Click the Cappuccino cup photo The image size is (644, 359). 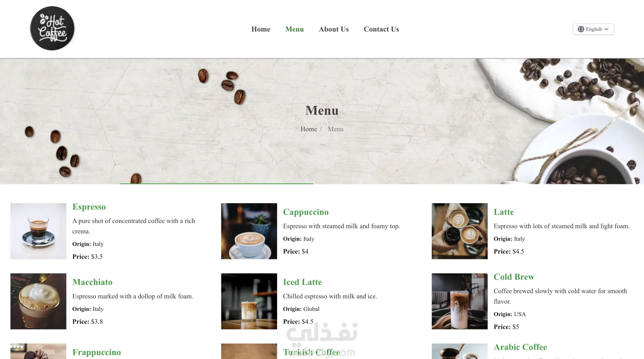pos(249,231)
